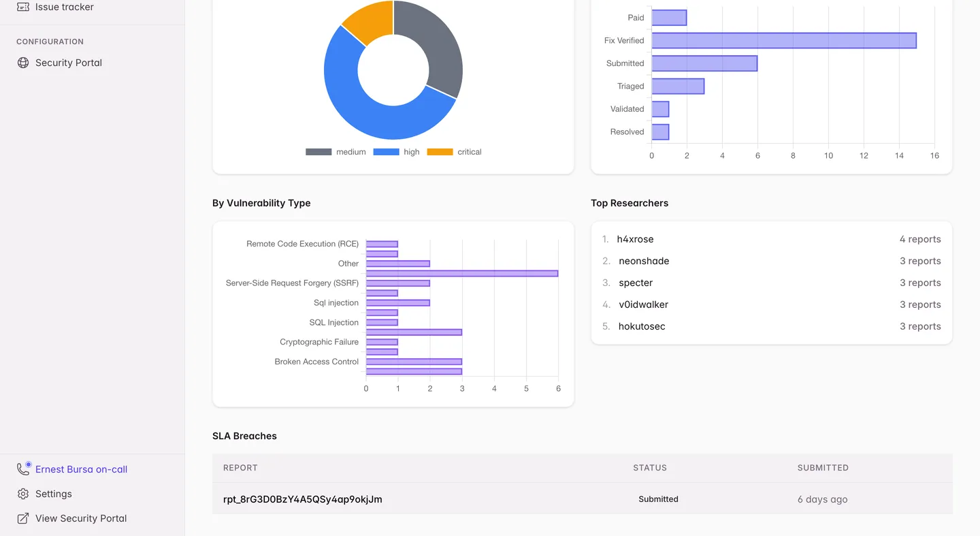
Task: Click the View Security Portal external-link icon
Action: [23, 518]
